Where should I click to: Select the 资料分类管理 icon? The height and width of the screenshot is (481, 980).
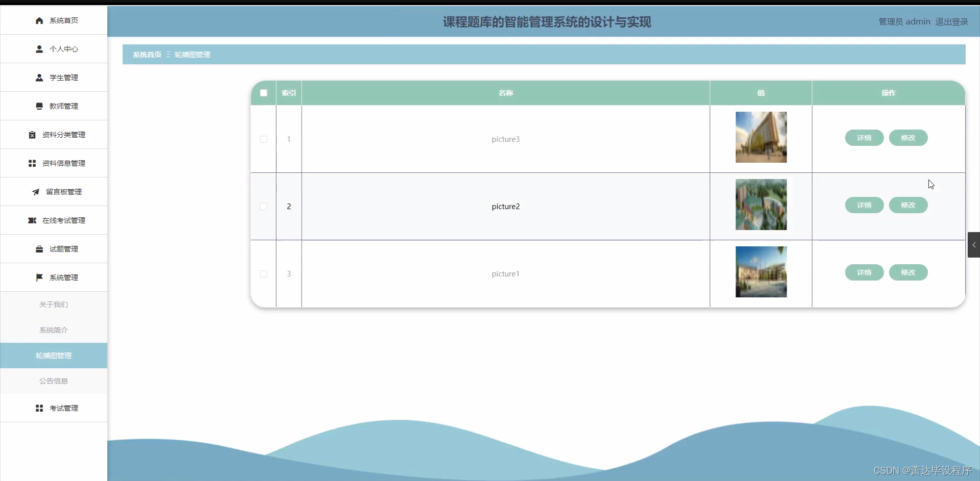[32, 135]
